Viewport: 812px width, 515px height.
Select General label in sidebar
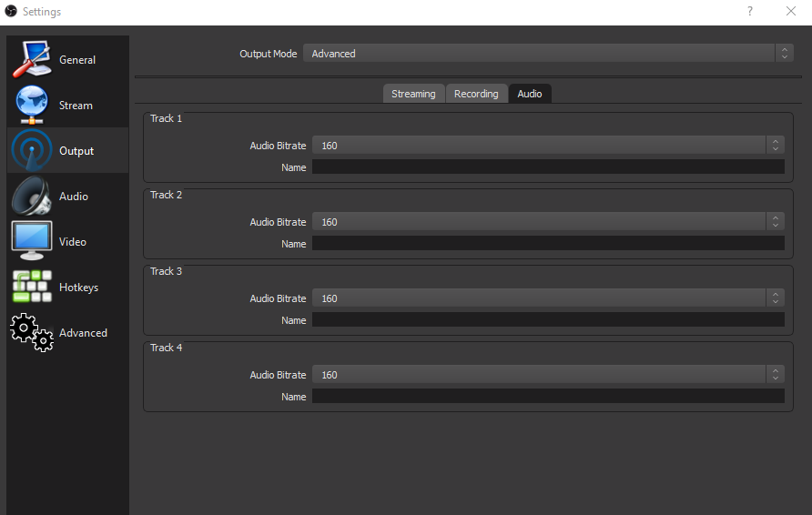point(77,60)
